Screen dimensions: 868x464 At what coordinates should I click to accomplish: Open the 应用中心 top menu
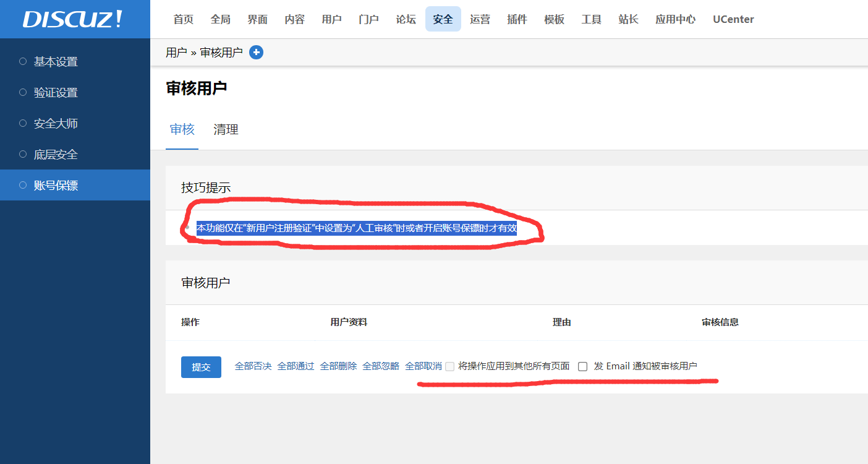pyautogui.click(x=675, y=19)
